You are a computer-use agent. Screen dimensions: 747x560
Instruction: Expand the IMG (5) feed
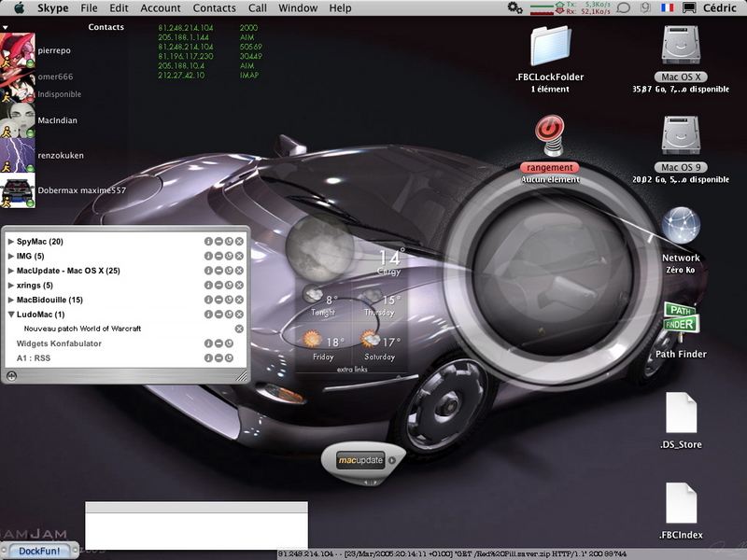tap(10, 256)
